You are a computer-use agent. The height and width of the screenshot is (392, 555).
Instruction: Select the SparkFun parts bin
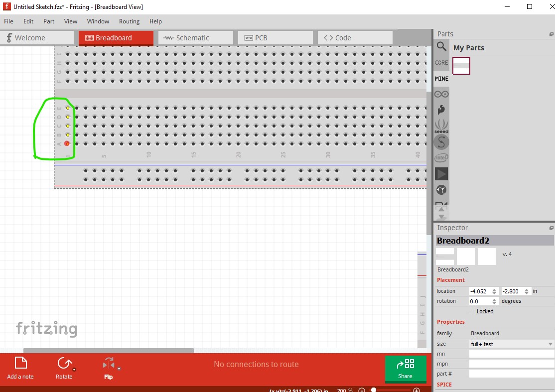[441, 142]
